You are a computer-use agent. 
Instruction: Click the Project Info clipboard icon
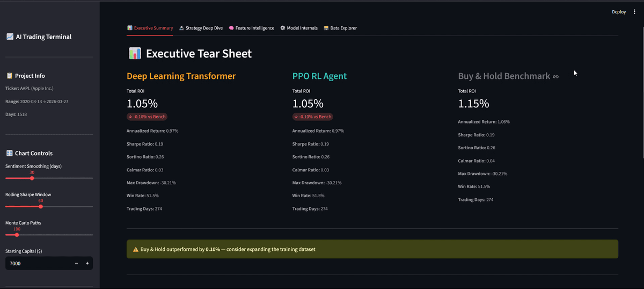[10, 76]
